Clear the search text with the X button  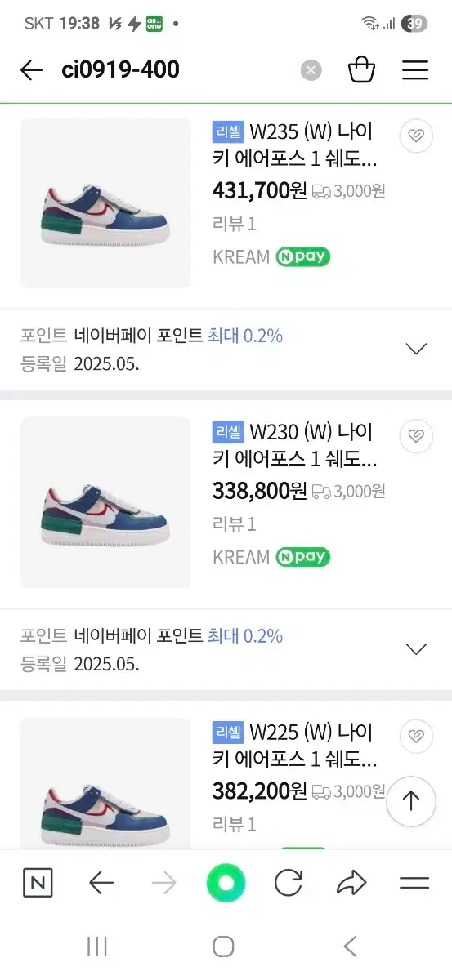[311, 70]
